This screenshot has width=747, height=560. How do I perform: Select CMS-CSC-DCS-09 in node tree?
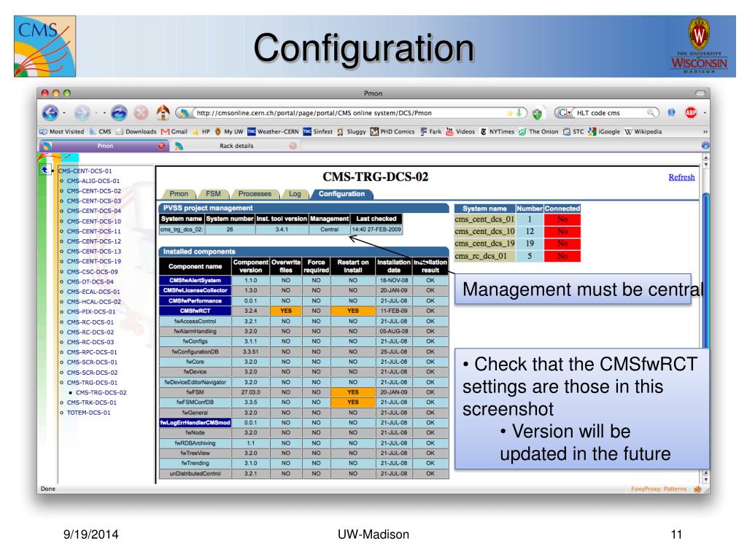pyautogui.click(x=92, y=272)
